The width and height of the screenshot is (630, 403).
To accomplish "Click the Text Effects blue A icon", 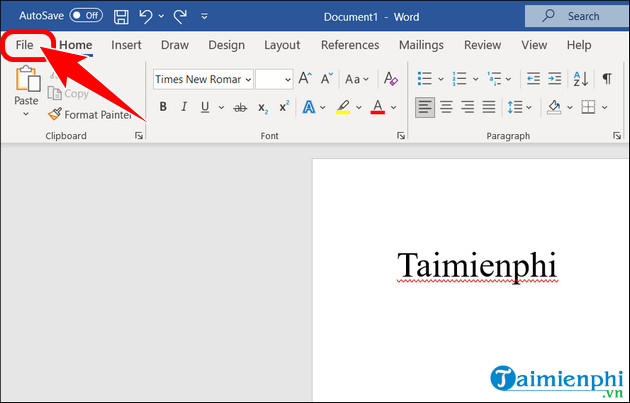I will pos(309,107).
